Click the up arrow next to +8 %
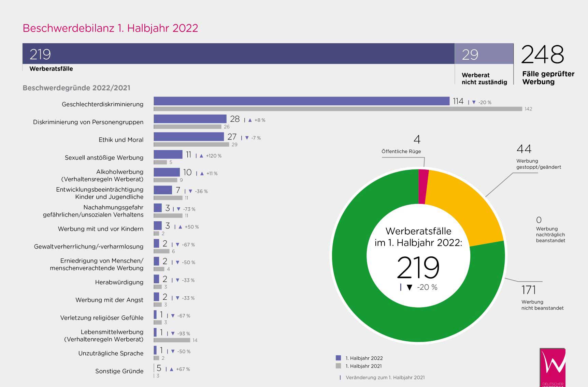The width and height of the screenshot is (588, 387). tap(250, 120)
